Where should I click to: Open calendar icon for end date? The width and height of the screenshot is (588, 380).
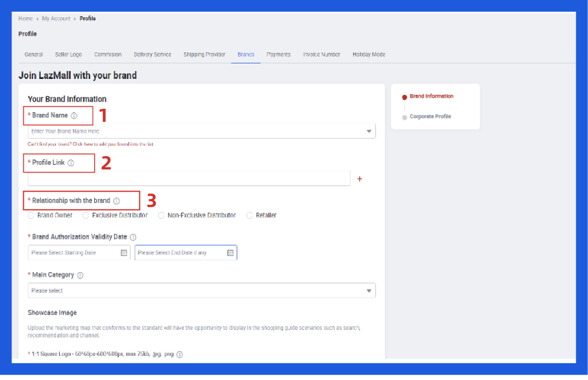click(230, 253)
